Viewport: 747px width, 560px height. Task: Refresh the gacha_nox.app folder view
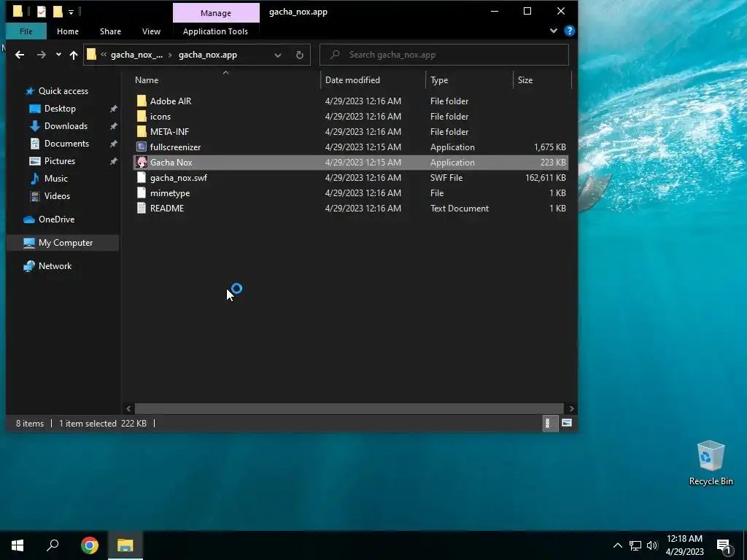click(299, 55)
